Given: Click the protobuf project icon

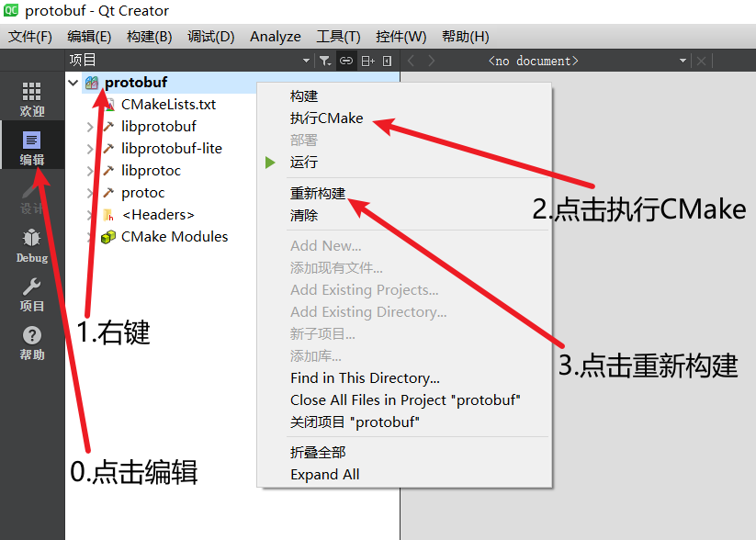Looking at the screenshot, I should click(92, 83).
